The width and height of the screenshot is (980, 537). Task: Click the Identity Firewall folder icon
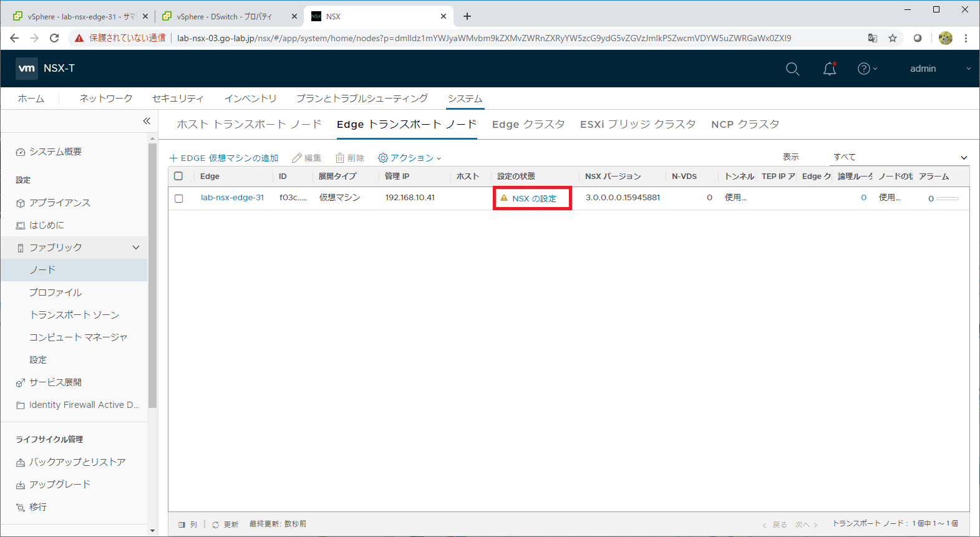(21, 405)
